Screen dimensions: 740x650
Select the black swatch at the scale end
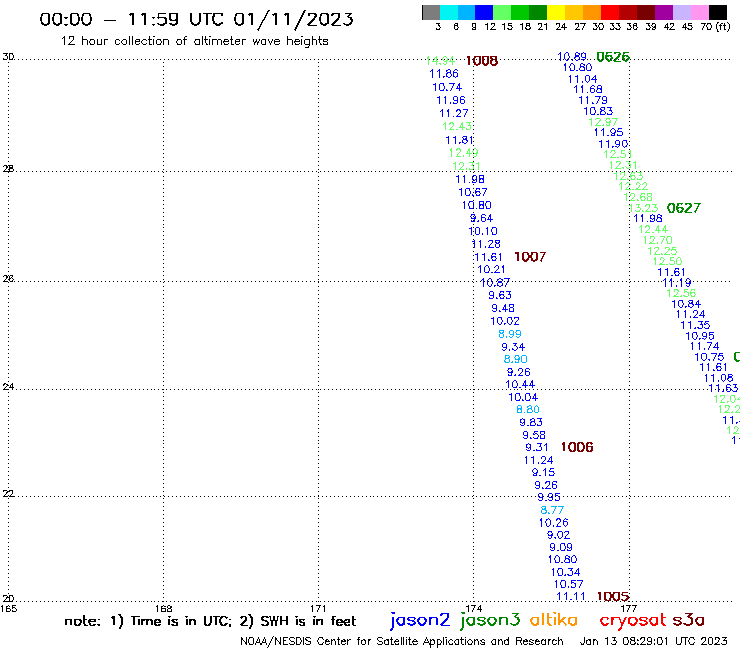(718, 12)
